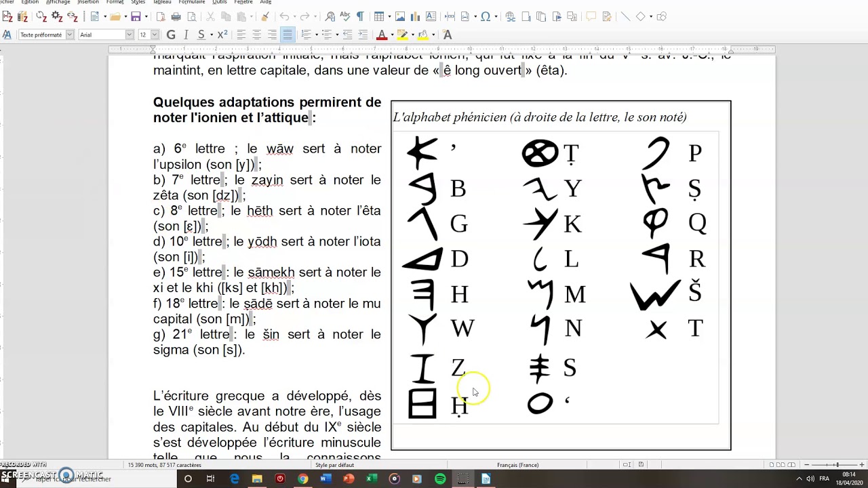Image resolution: width=868 pixels, height=488 pixels.
Task: Click the Undo arrow
Action: point(283,16)
